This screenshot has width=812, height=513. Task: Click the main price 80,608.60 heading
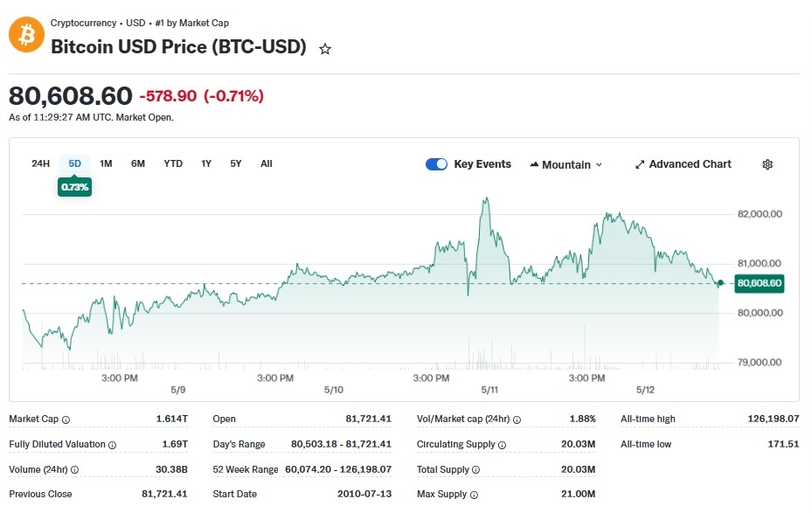(71, 96)
